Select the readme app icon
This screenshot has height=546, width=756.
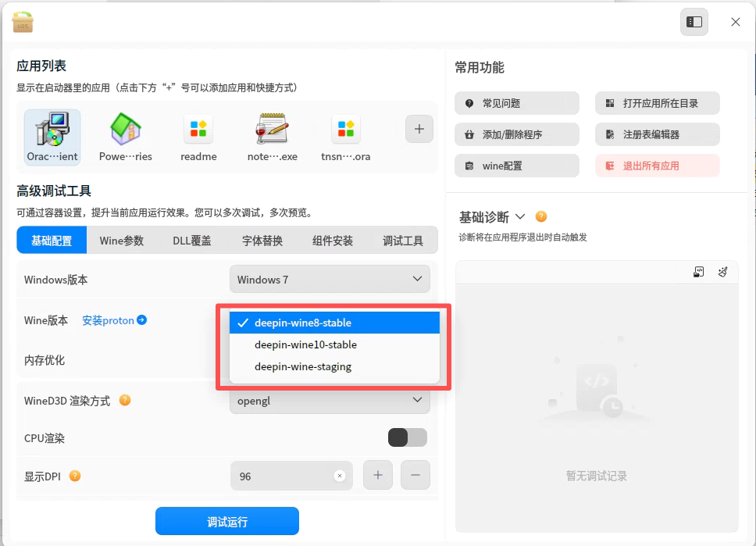click(198, 137)
